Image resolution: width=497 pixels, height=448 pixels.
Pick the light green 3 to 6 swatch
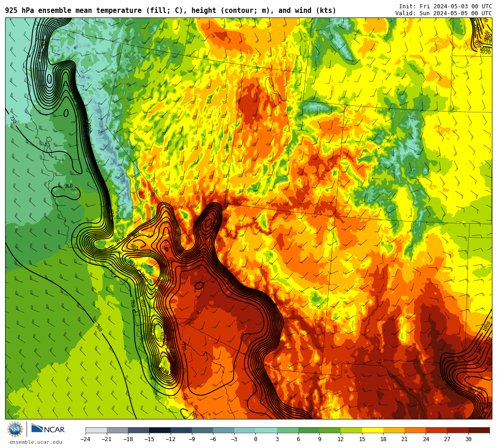(x=288, y=430)
